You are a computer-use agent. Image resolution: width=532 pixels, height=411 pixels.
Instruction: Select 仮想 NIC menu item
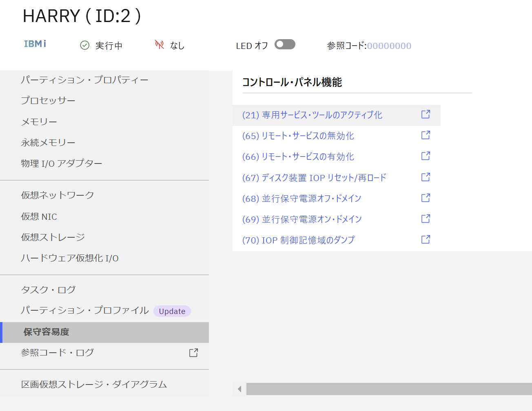39,216
